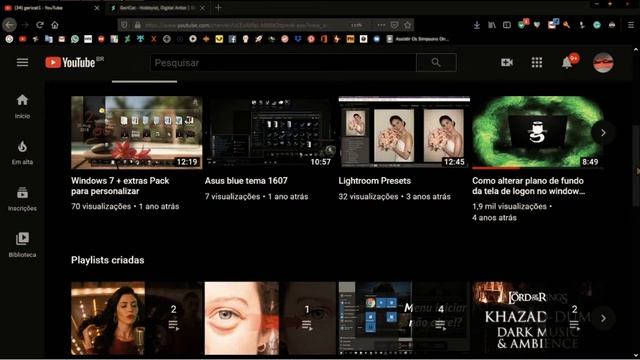The width and height of the screenshot is (640, 360).
Task: Toggle the Firefox sidebar icon
Action: tap(507, 25)
